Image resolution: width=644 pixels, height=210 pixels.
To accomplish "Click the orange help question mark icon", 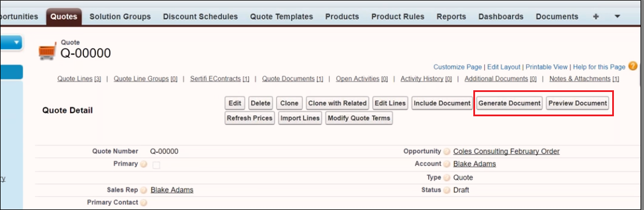I will coord(633,66).
